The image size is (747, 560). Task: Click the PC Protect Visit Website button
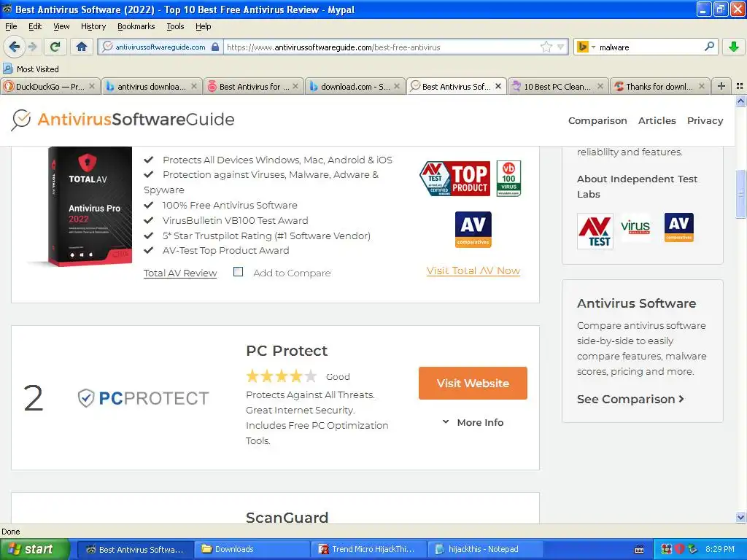point(473,383)
